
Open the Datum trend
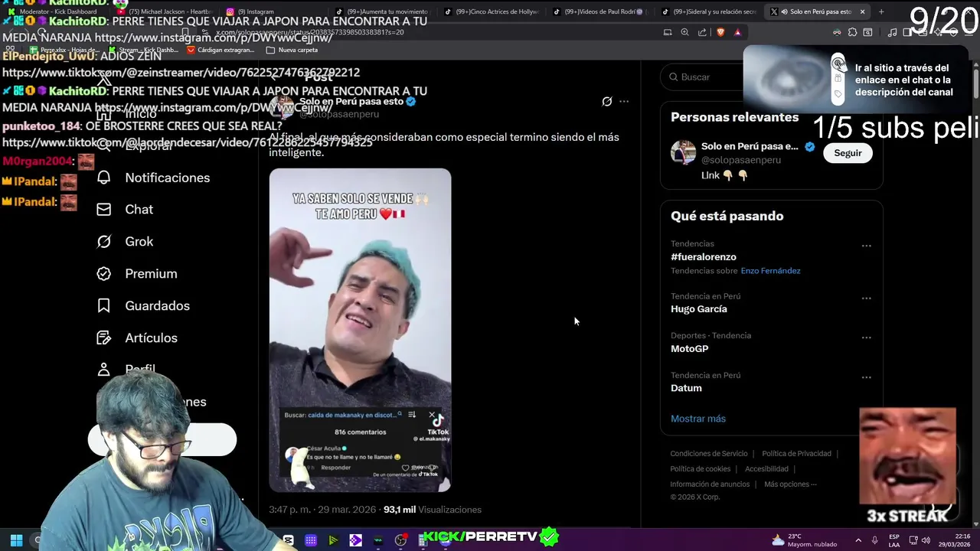(x=686, y=388)
